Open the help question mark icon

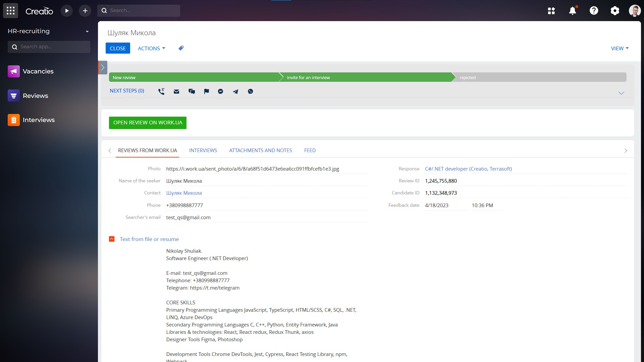pos(594,11)
